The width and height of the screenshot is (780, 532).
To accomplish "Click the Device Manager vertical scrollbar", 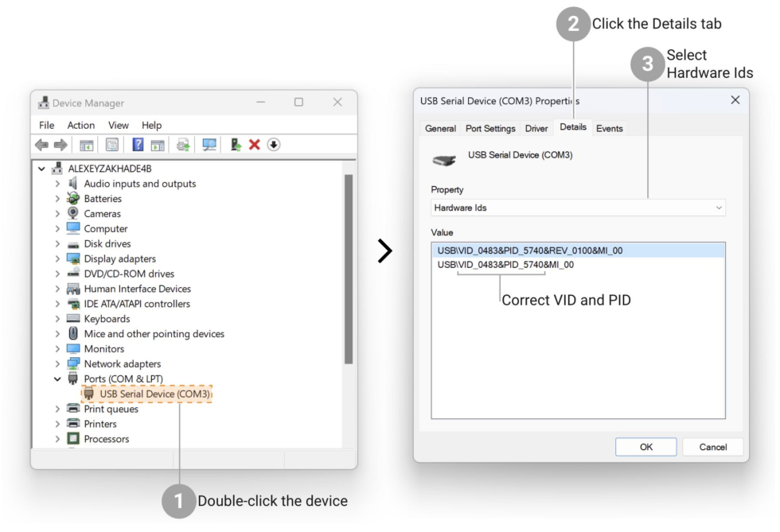I will [348, 270].
